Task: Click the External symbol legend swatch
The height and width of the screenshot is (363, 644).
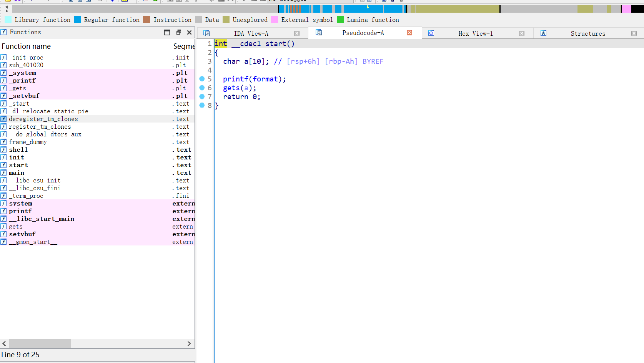Action: pyautogui.click(x=275, y=20)
